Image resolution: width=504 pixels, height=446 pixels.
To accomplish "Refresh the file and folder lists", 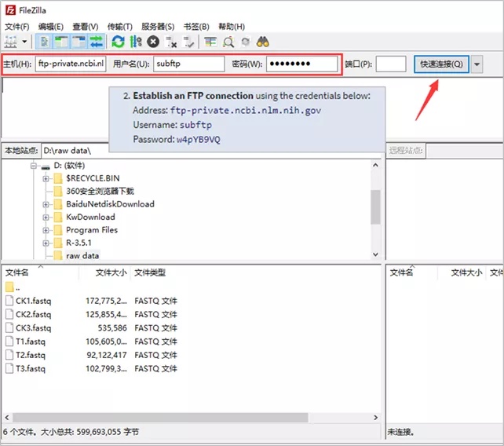I will 118,42.
